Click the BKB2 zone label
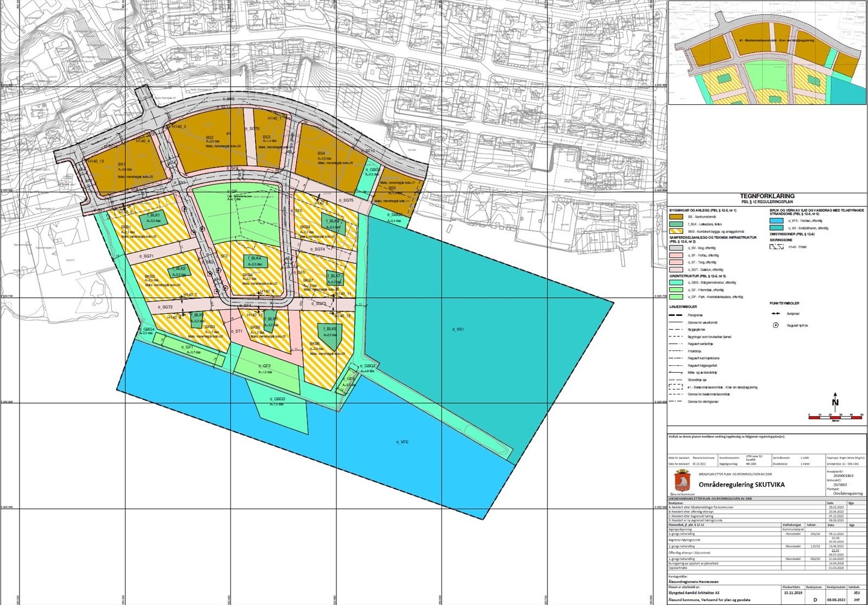868x605 pixels. (x=149, y=276)
